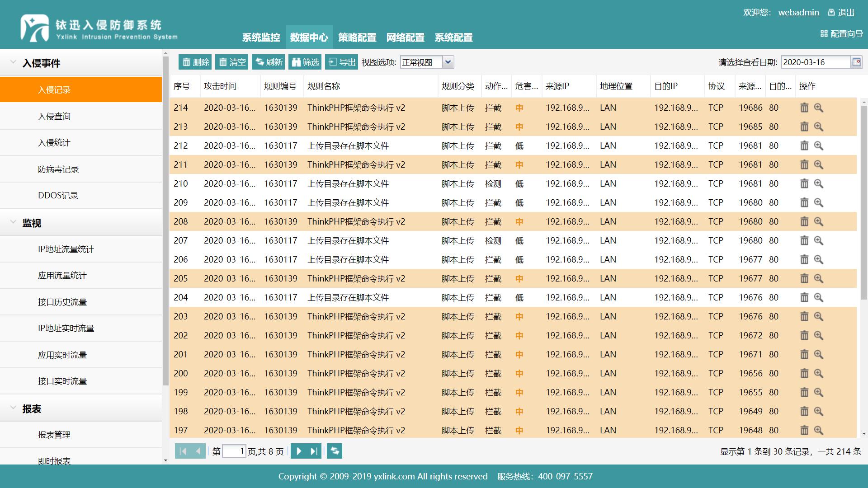
Task: Open magnifier for record 206
Action: click(x=819, y=259)
